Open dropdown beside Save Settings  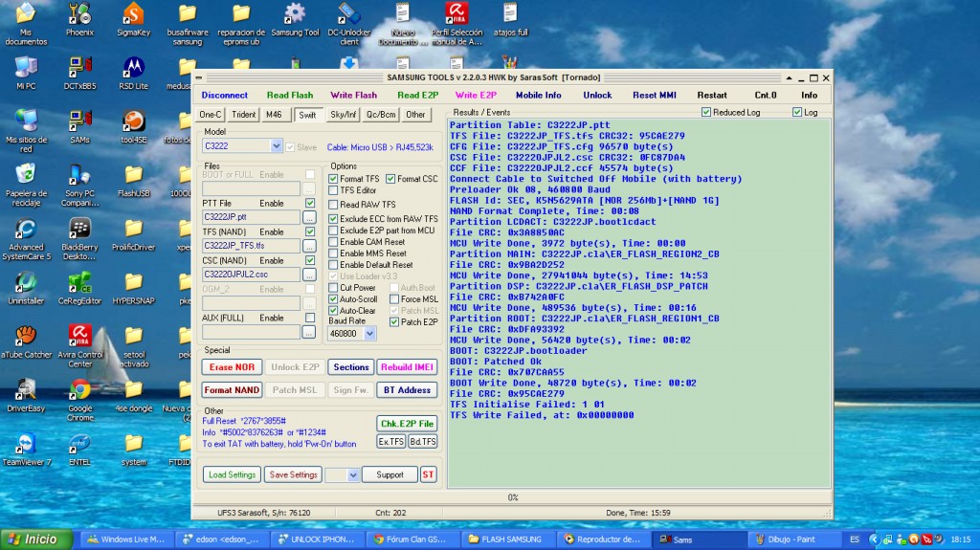pyautogui.click(x=352, y=475)
